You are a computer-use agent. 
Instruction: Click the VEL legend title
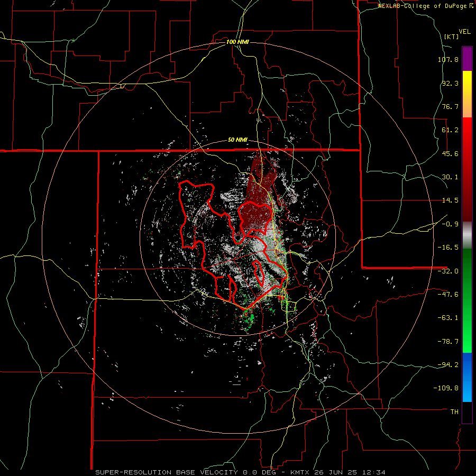click(x=464, y=32)
